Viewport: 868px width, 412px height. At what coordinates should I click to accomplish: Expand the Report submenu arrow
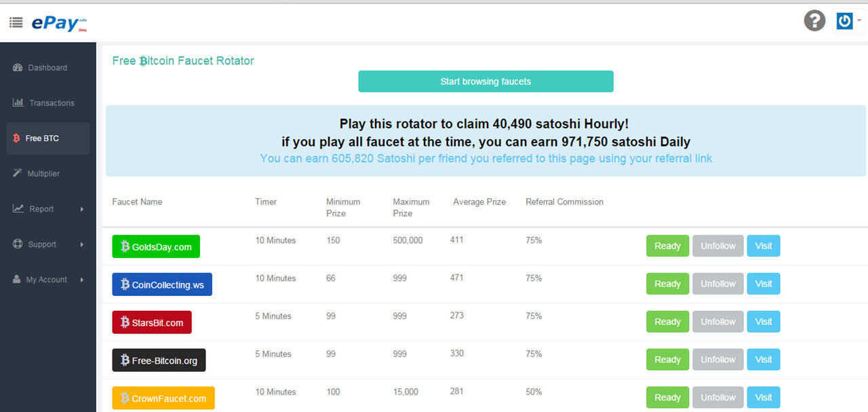coord(82,209)
